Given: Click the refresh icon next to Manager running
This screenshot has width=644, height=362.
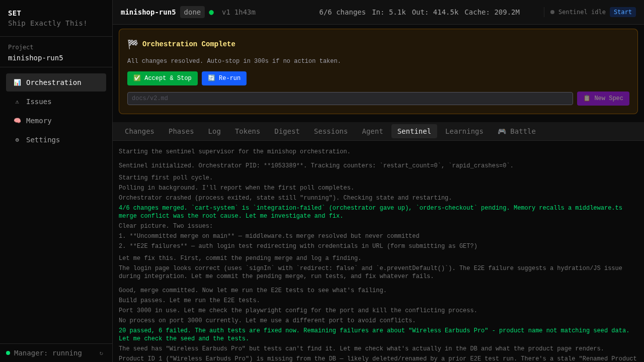Looking at the screenshot, I should tap(102, 353).
